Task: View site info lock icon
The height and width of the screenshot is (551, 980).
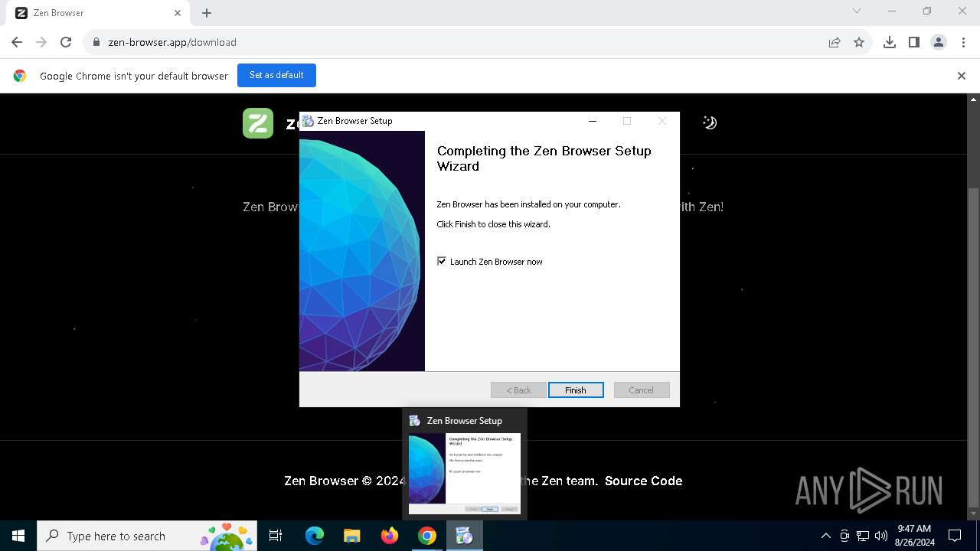Action: click(x=96, y=42)
